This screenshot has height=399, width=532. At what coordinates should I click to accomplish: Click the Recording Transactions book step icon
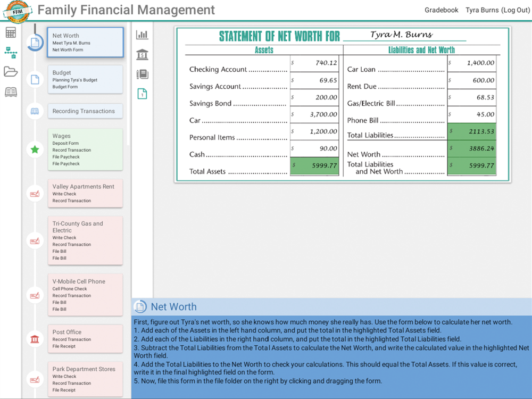pyautogui.click(x=35, y=111)
